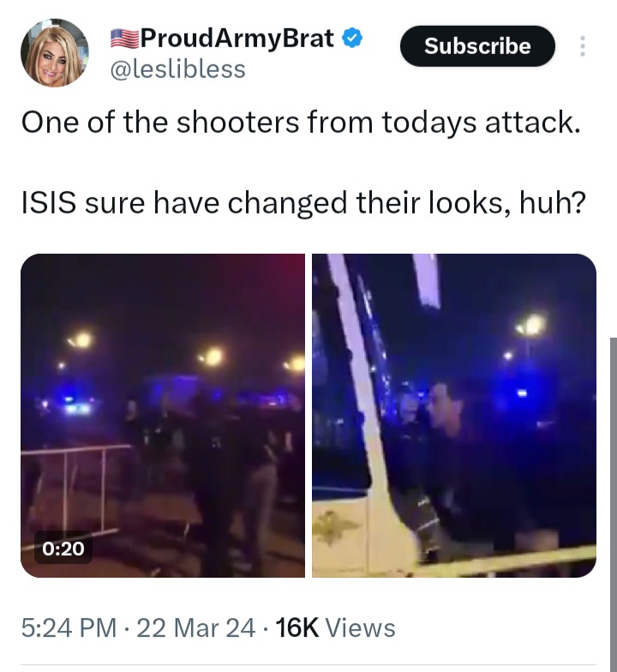Open the 16K view count

point(297,627)
